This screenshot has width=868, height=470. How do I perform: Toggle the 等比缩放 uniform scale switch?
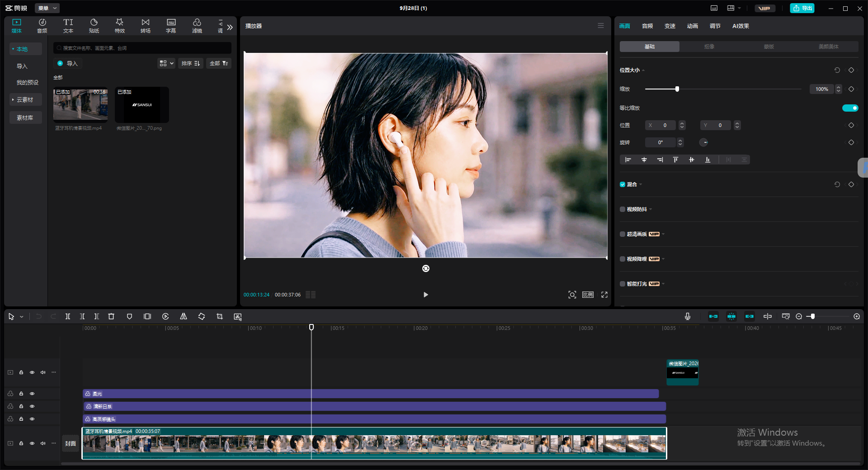click(x=850, y=108)
